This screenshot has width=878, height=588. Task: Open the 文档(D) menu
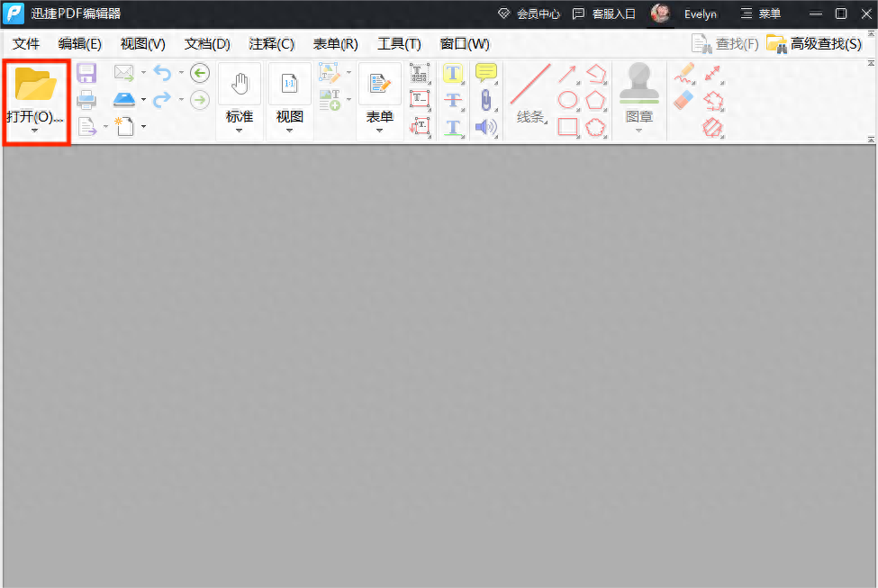pyautogui.click(x=207, y=43)
